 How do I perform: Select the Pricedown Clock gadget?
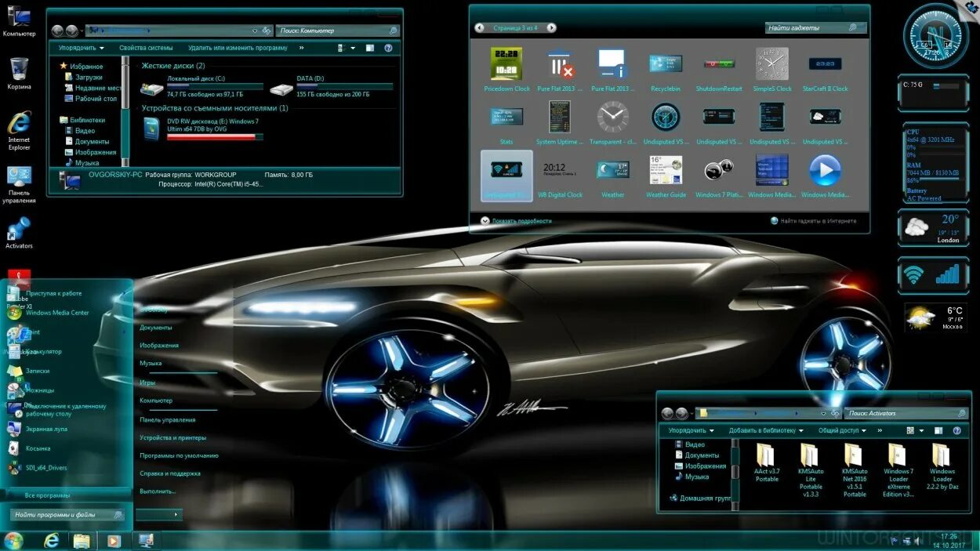(506, 70)
